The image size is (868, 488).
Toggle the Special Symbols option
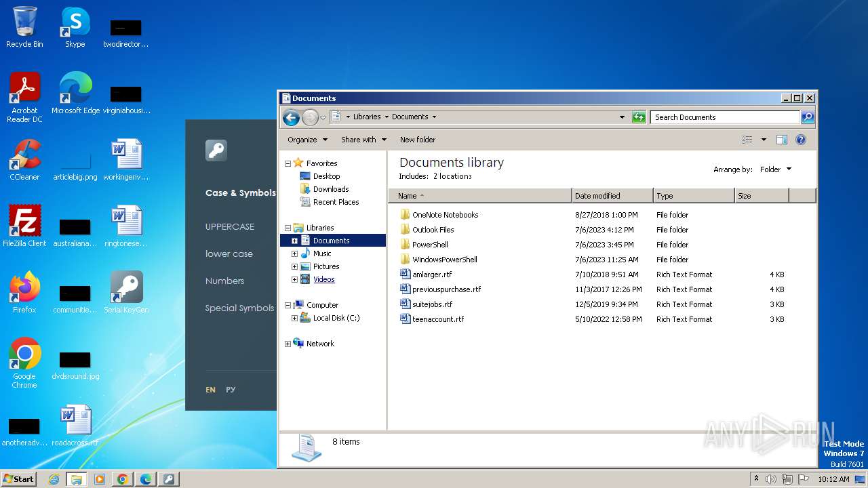239,308
